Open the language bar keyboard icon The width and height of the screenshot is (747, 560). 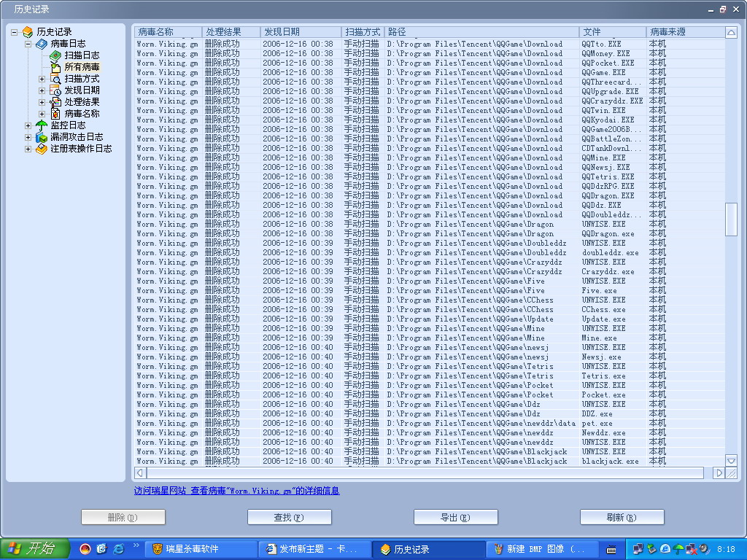(x=612, y=550)
